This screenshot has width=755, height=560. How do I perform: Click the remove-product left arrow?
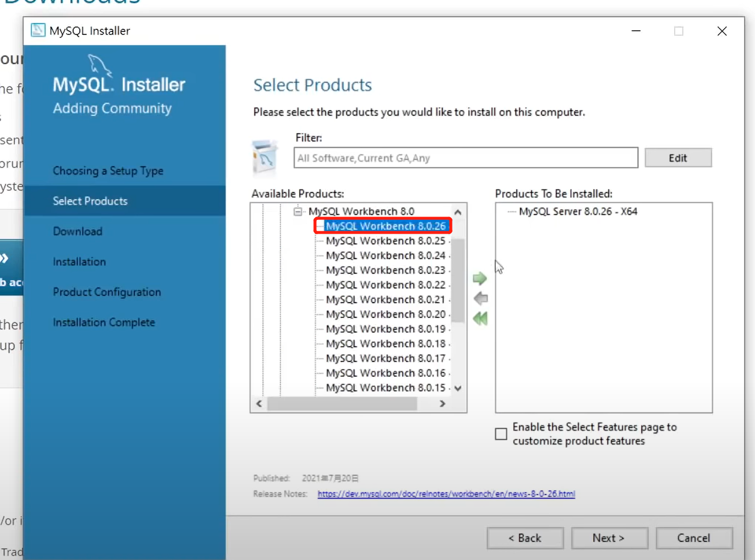[480, 298]
